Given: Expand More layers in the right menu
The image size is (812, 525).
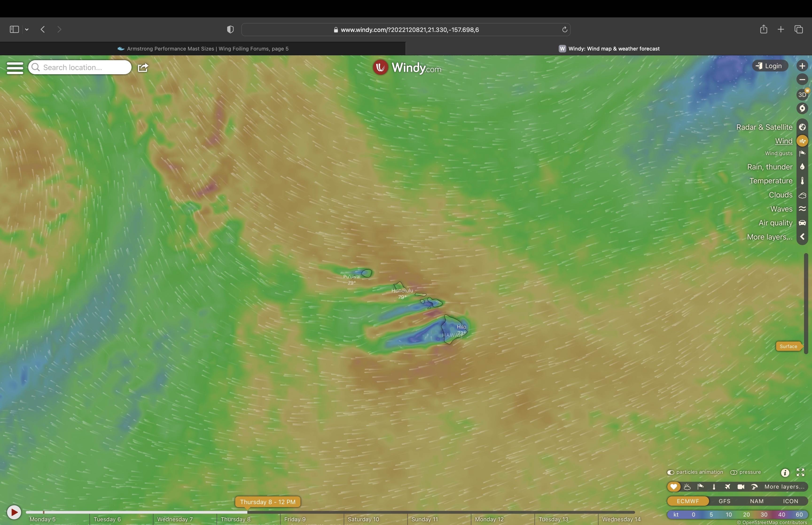Looking at the screenshot, I should coord(769,237).
